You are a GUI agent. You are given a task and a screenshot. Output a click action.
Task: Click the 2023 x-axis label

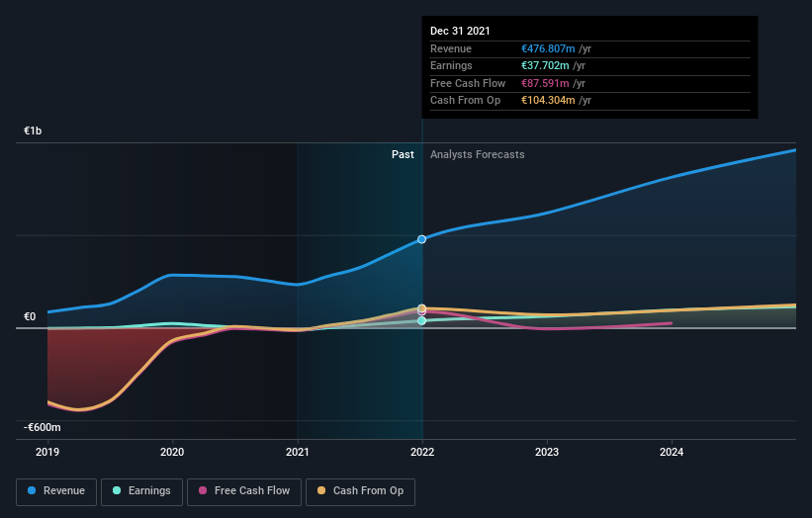click(547, 452)
